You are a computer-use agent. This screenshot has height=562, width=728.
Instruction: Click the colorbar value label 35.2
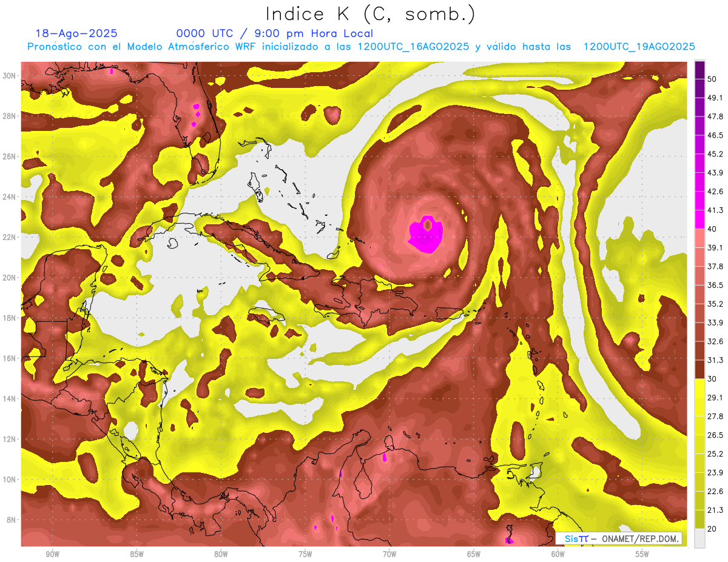[x=715, y=304]
